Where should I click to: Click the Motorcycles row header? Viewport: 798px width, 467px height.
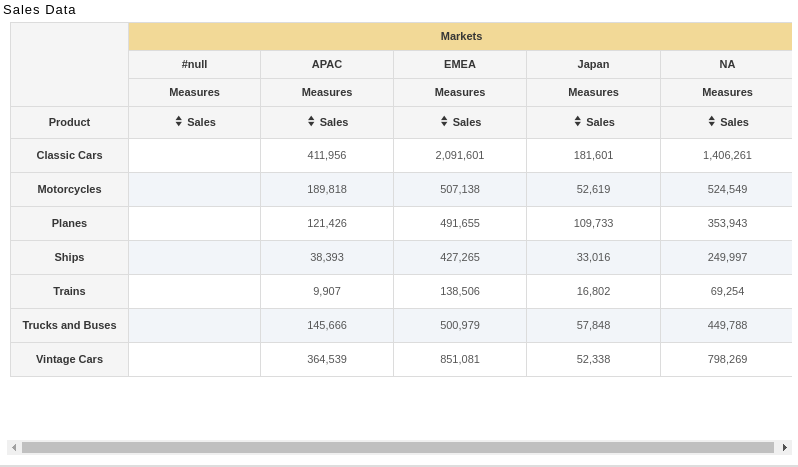coord(69,189)
